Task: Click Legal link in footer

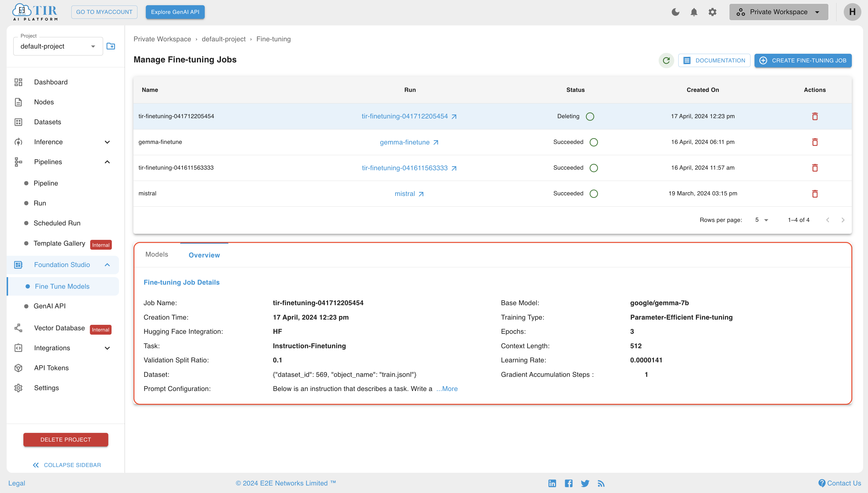Action: [16, 483]
